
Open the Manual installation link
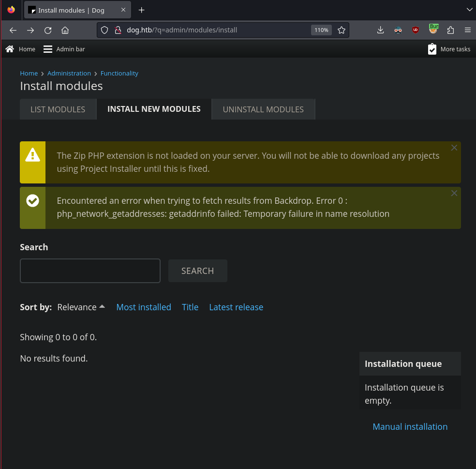(410, 427)
